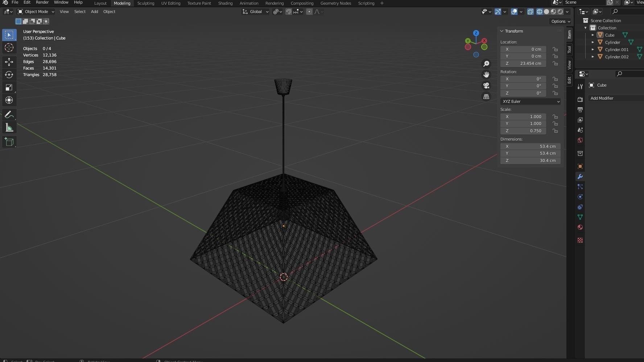Screen dimensions: 644x362
Task: Open the World properties tab
Action: tap(580, 140)
